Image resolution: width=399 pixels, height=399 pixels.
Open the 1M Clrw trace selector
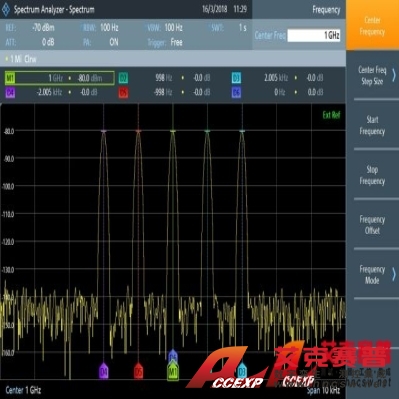(21, 59)
